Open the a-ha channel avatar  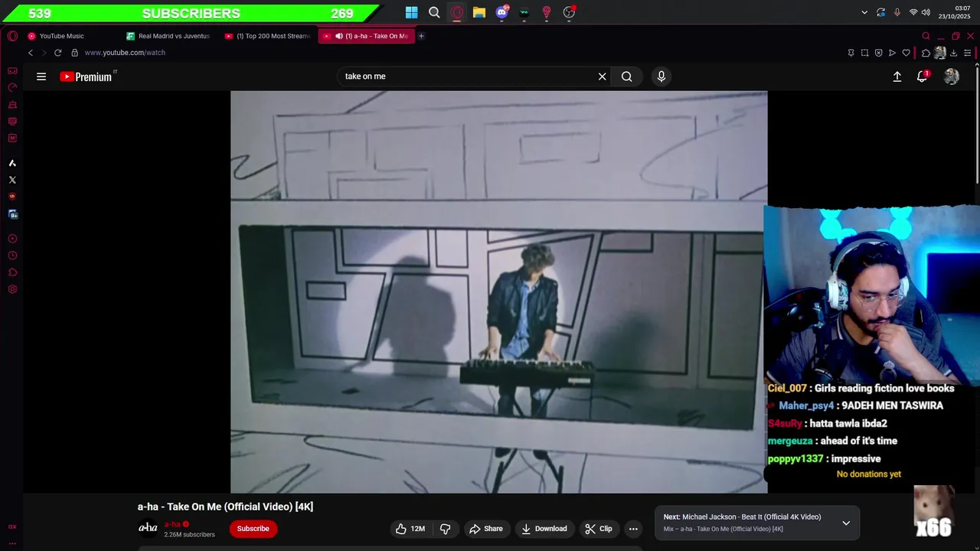148,528
